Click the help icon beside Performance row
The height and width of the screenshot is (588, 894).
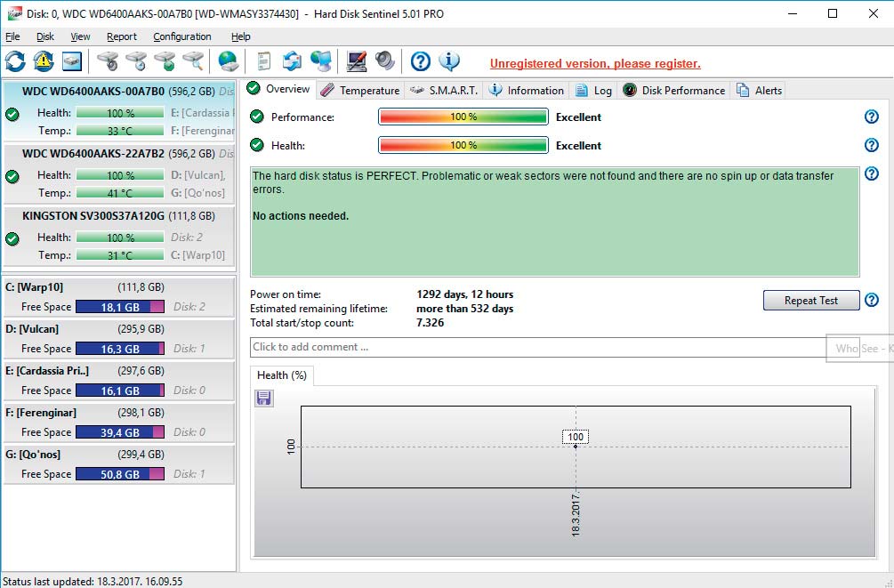[871, 117]
